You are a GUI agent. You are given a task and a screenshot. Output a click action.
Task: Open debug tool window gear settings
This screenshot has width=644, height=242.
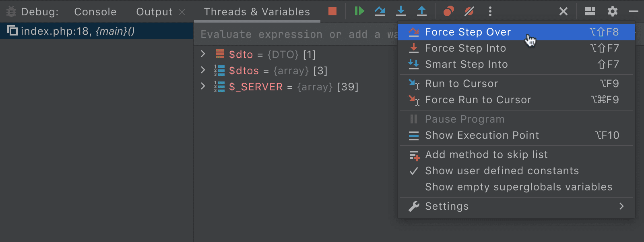click(x=612, y=11)
